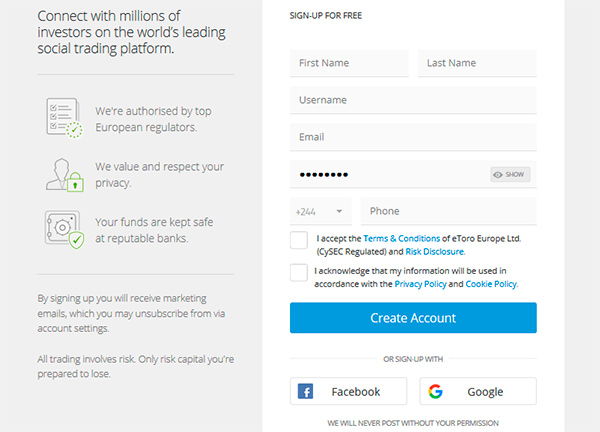
Task: Sign up with the Google button
Action: 478,391
